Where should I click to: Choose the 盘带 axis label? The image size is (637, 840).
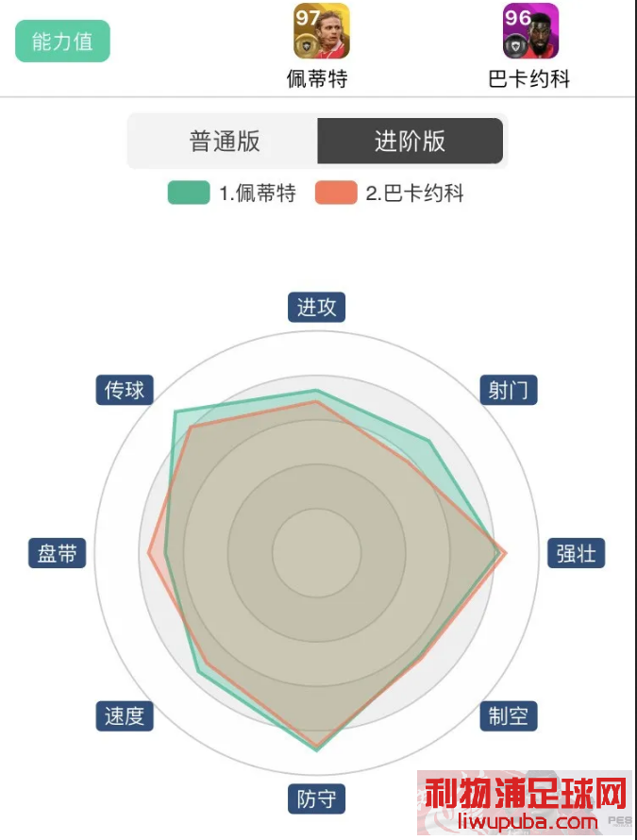[x=58, y=553]
